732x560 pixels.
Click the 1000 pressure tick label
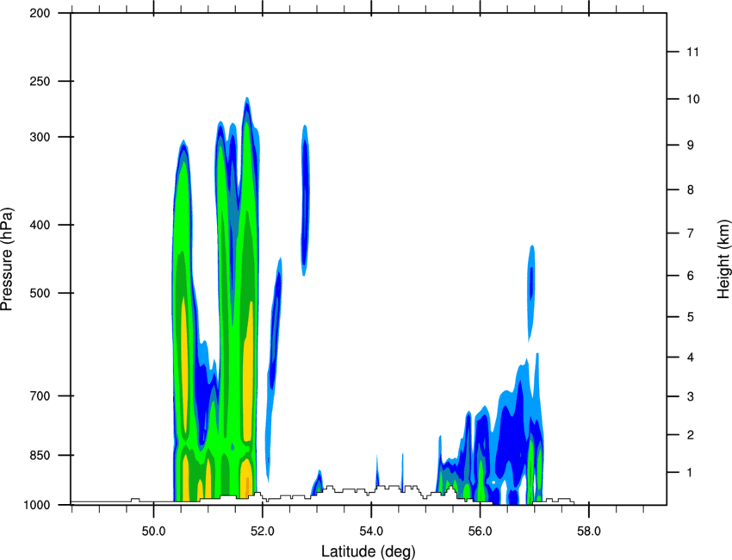pyautogui.click(x=36, y=506)
